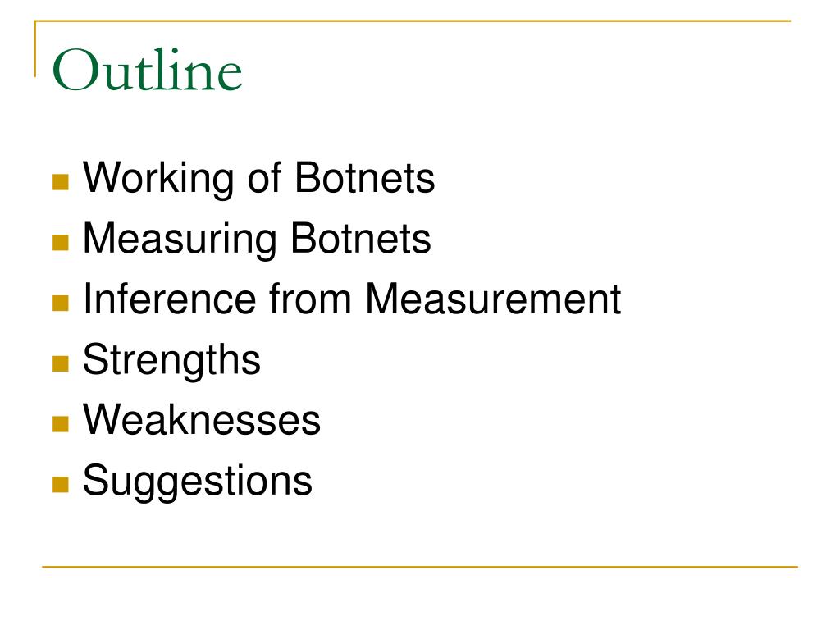Image resolution: width=840 pixels, height=630 pixels.
Task: Click the Weaknesses bullet text
Action: click(x=202, y=419)
